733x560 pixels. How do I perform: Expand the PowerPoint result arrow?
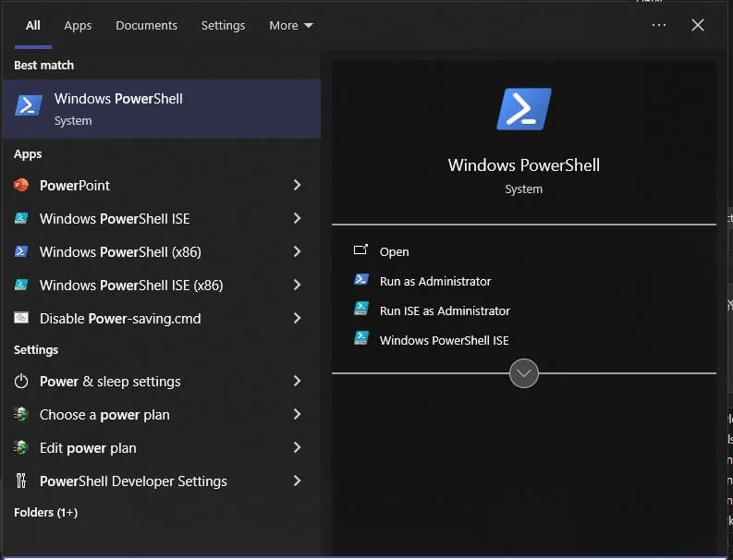coord(297,185)
